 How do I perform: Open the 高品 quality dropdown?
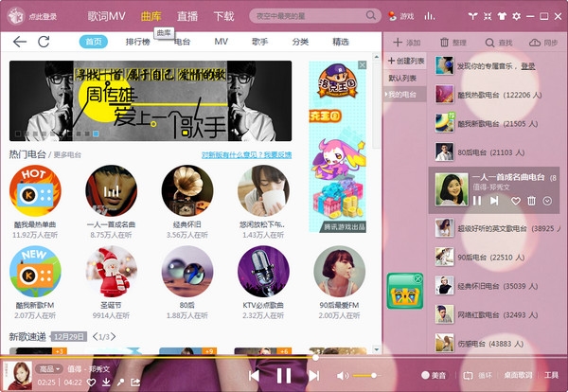(x=48, y=368)
